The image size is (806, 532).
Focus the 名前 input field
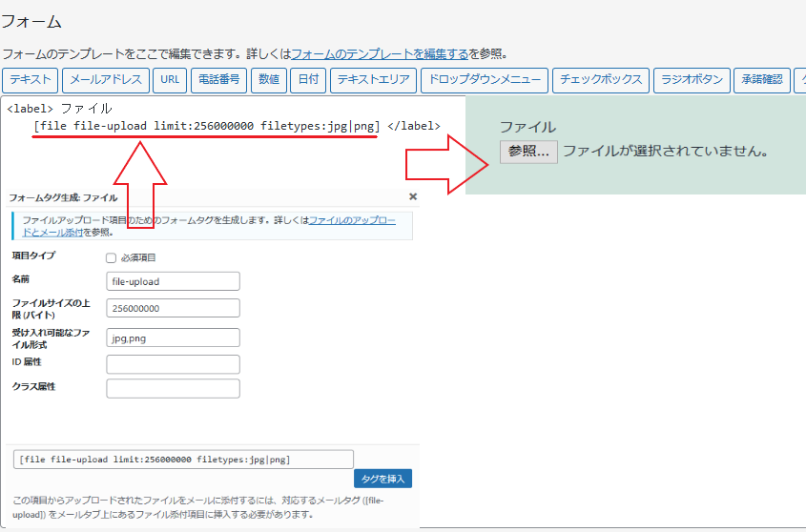point(173,281)
